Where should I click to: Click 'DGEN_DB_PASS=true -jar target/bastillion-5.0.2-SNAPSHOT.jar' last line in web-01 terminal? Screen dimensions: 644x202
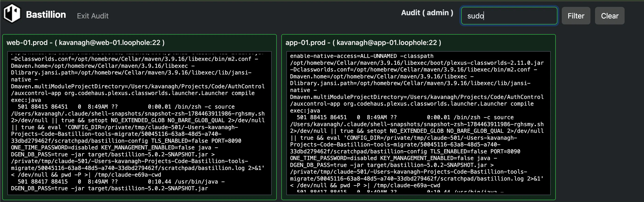coord(109,188)
